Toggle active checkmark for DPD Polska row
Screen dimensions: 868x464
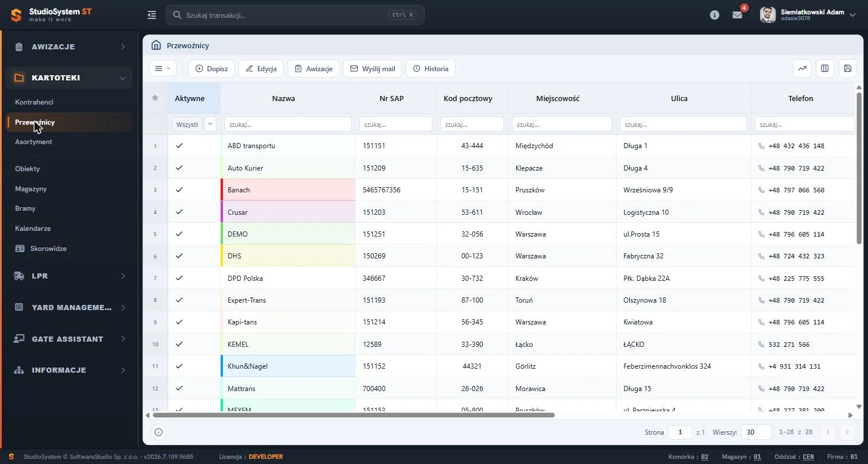[179, 278]
